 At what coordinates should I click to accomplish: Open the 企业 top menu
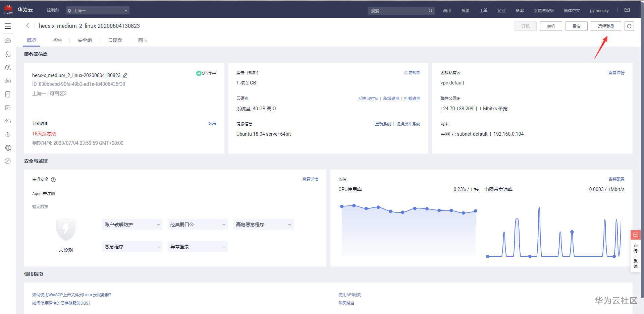click(501, 11)
